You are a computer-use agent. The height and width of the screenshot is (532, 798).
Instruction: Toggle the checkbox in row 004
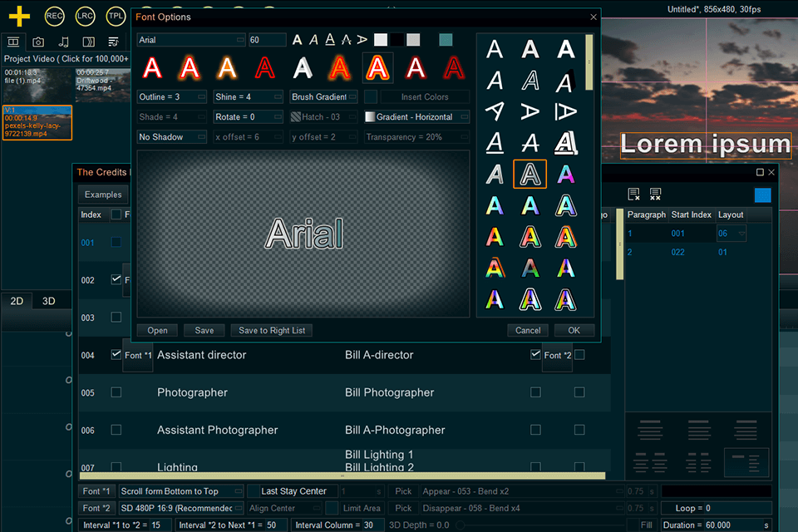coord(116,354)
